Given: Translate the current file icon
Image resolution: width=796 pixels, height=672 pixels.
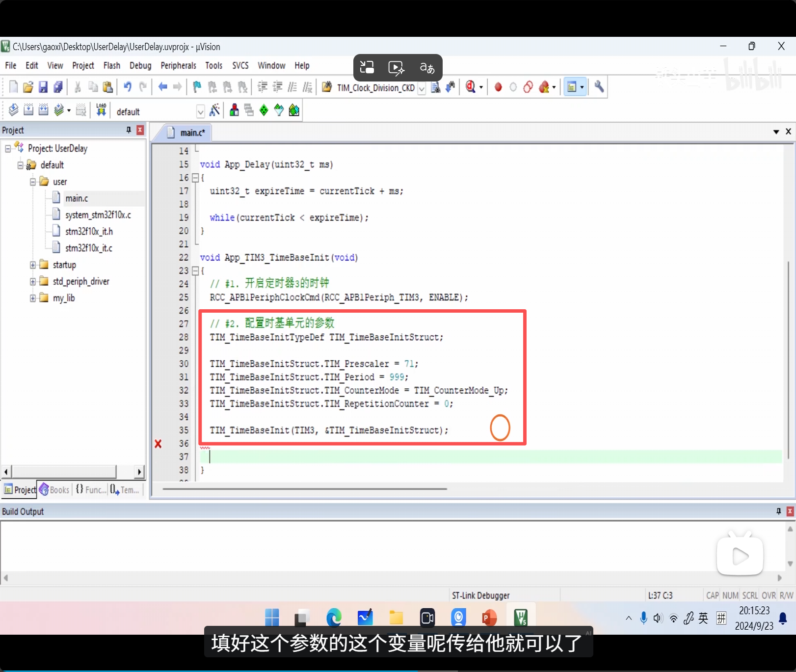Looking at the screenshot, I should click(13, 110).
